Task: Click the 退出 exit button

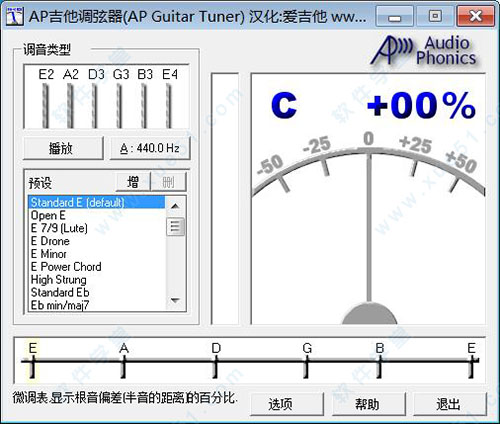Action: (x=450, y=404)
